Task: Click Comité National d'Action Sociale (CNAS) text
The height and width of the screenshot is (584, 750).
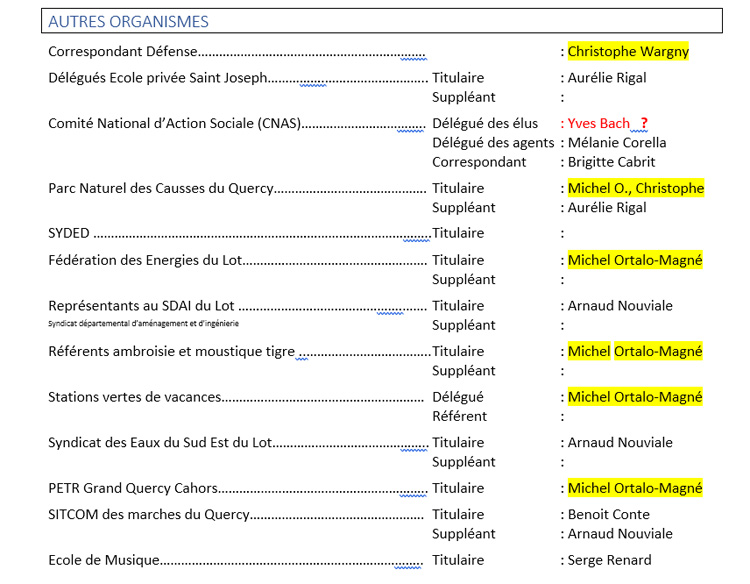Action: (x=175, y=123)
